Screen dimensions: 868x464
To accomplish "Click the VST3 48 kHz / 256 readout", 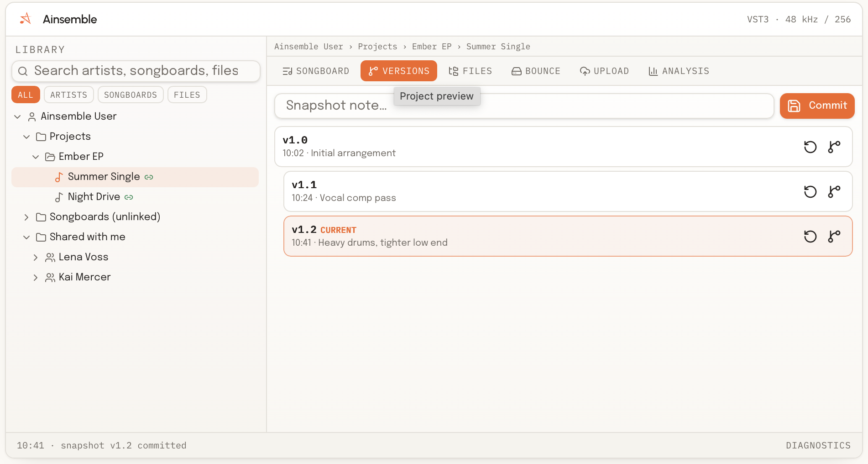I will click(x=799, y=19).
